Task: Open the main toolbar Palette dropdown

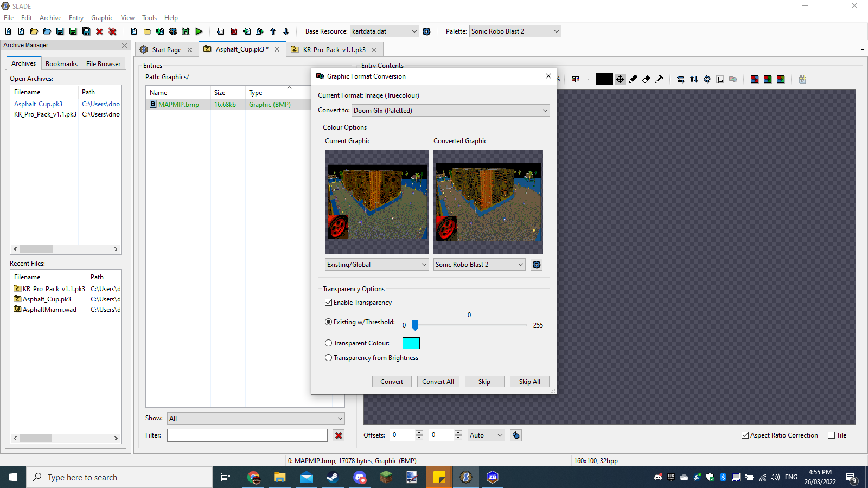Action: (515, 31)
